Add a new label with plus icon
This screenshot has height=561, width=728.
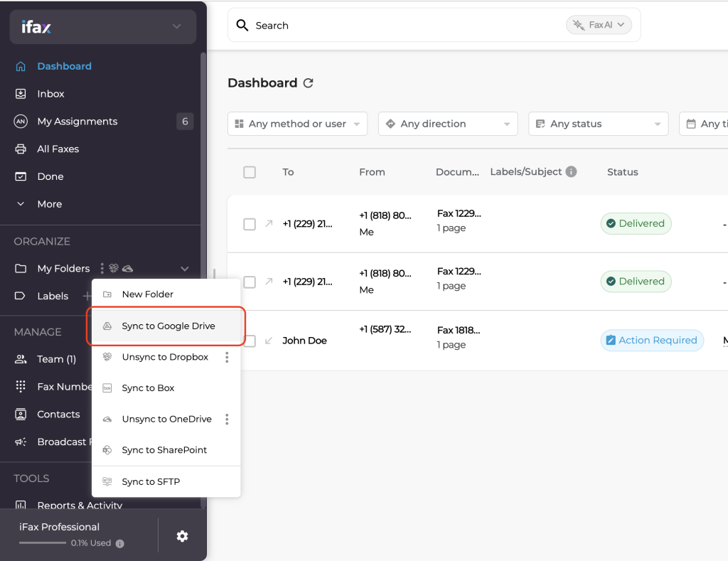click(x=87, y=296)
